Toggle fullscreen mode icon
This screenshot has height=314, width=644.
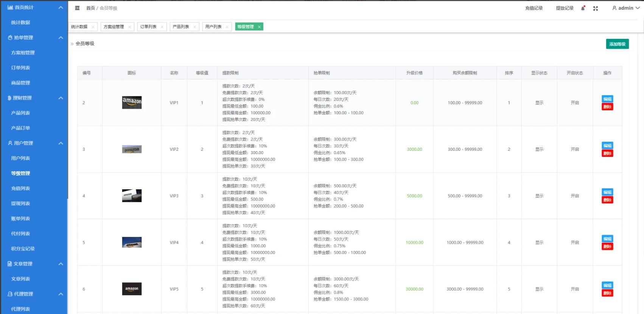(x=596, y=8)
